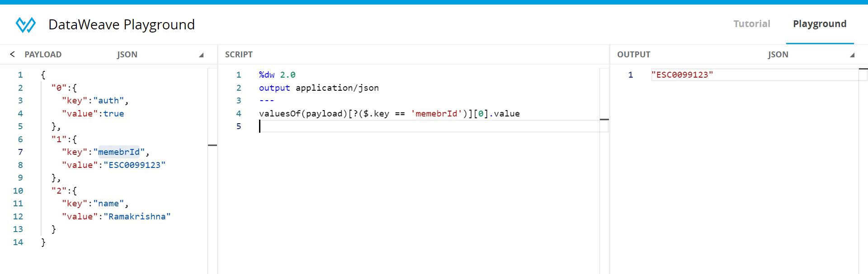The image size is (868, 274).
Task: Click the DataWeave logo icon
Action: (x=26, y=24)
